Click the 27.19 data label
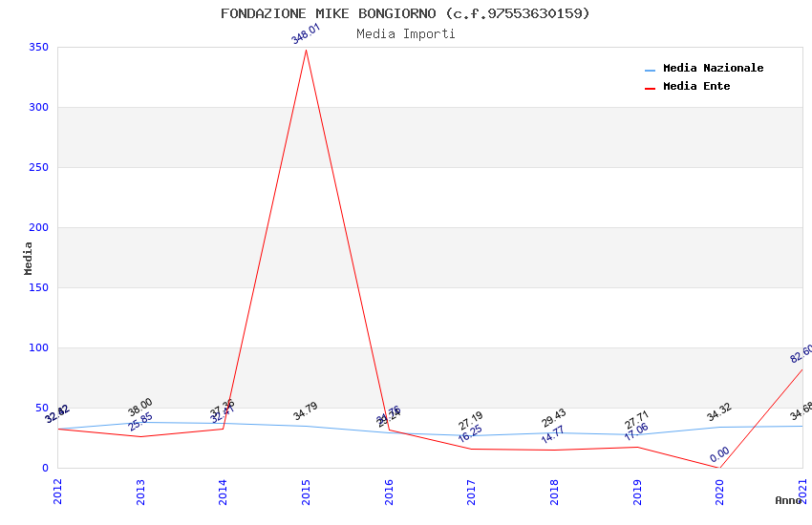 (471, 421)
